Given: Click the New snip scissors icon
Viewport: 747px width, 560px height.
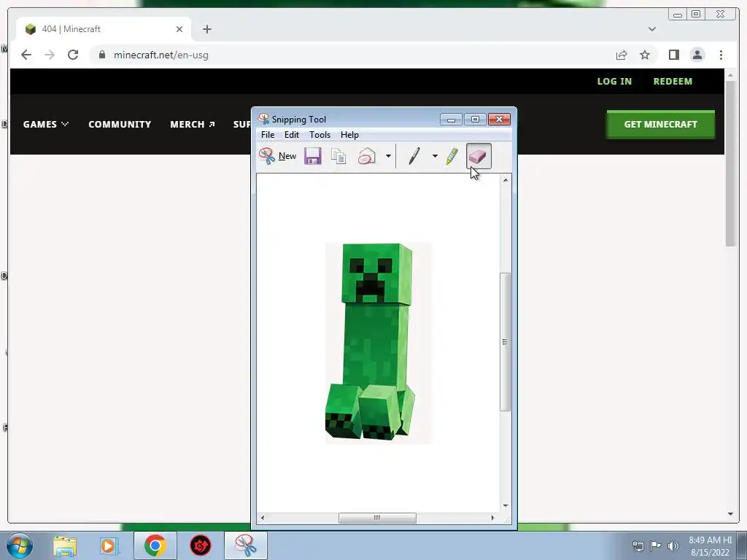Looking at the screenshot, I should pos(267,156).
